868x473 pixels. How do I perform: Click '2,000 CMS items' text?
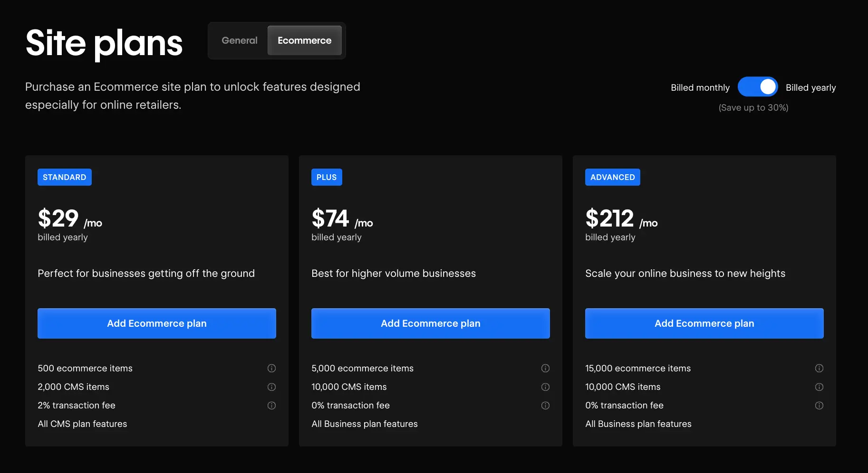point(73,387)
